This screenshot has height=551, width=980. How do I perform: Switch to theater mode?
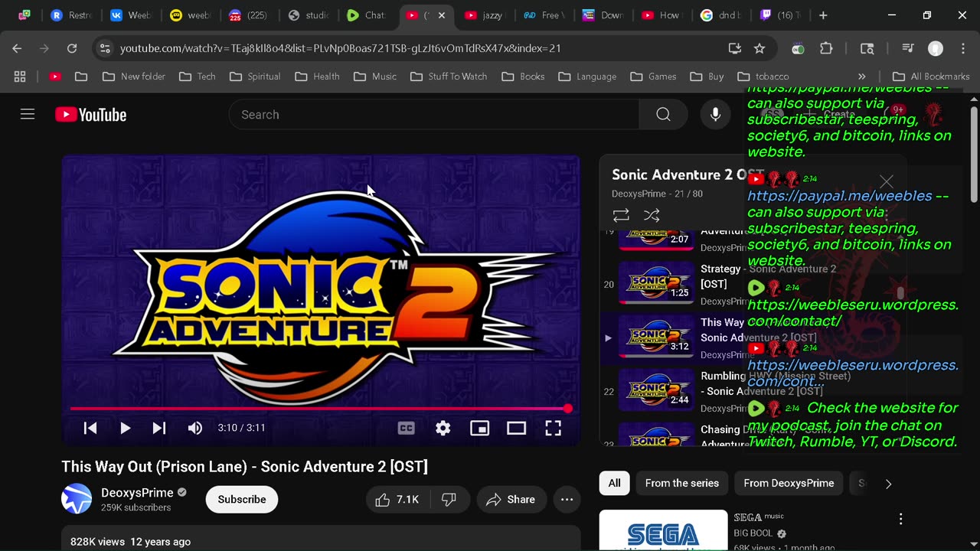[517, 428]
